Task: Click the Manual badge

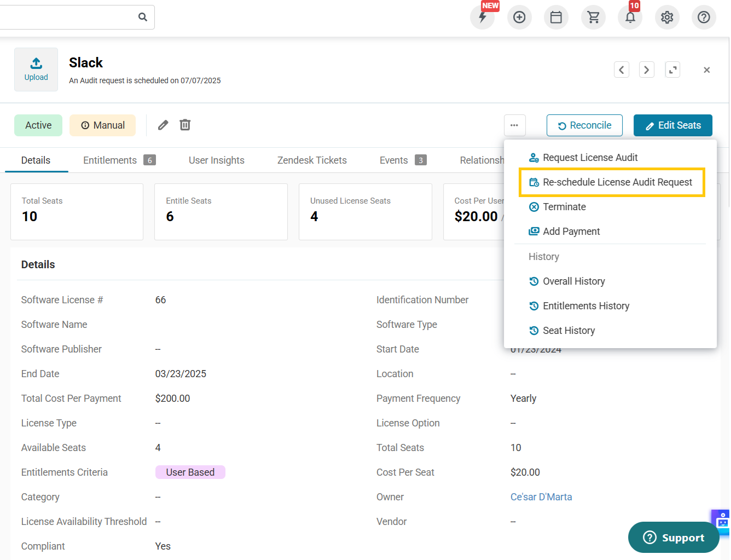Action: click(x=103, y=125)
